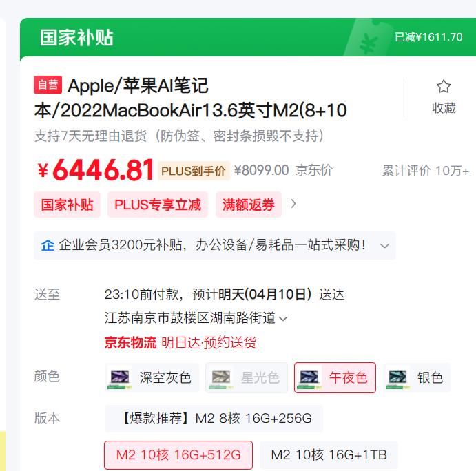
Task: Select the 银色 color option
Action: pyautogui.click(x=417, y=378)
